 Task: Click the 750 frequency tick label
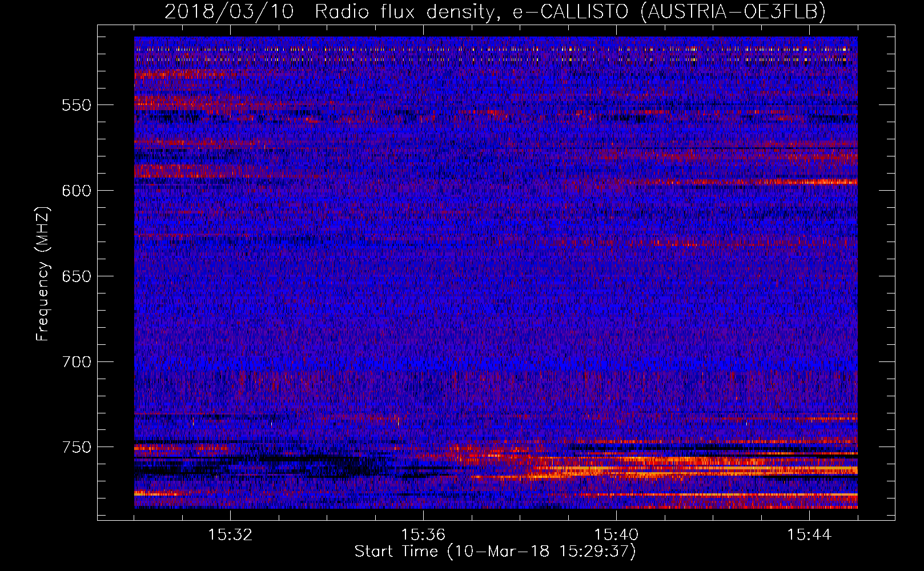(77, 447)
